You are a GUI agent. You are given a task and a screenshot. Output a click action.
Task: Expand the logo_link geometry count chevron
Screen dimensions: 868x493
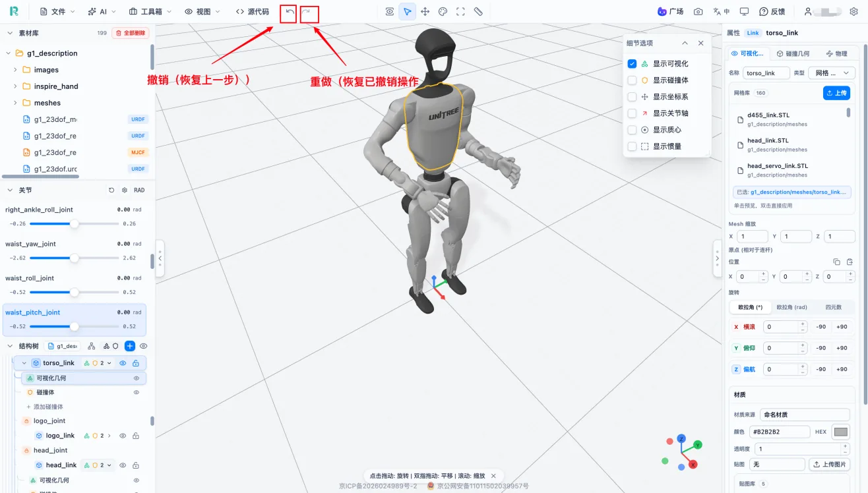[x=109, y=436]
